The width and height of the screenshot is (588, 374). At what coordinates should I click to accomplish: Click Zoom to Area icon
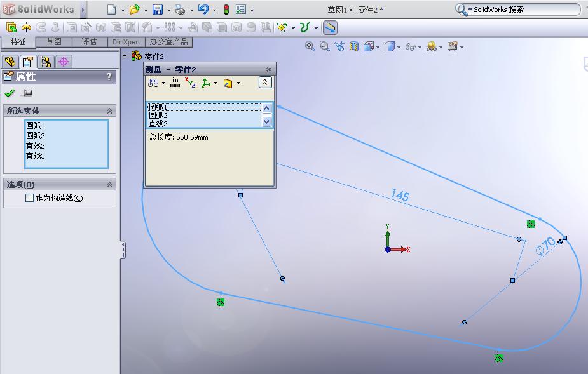(x=324, y=46)
